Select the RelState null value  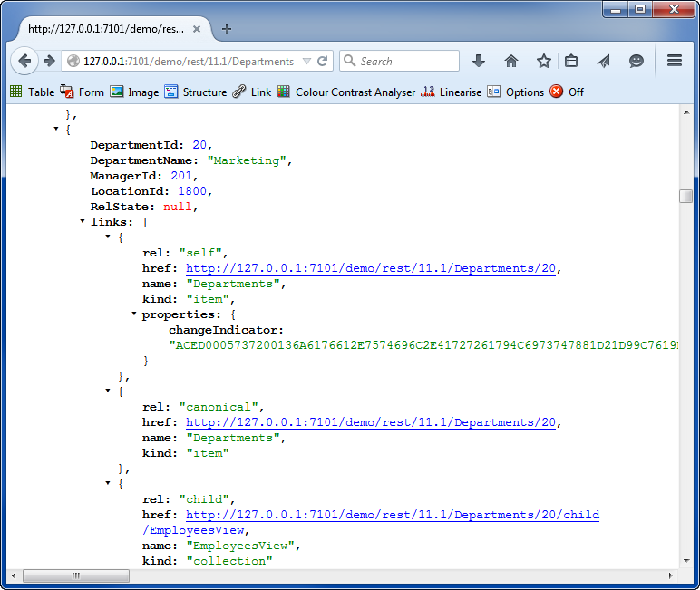(x=177, y=207)
